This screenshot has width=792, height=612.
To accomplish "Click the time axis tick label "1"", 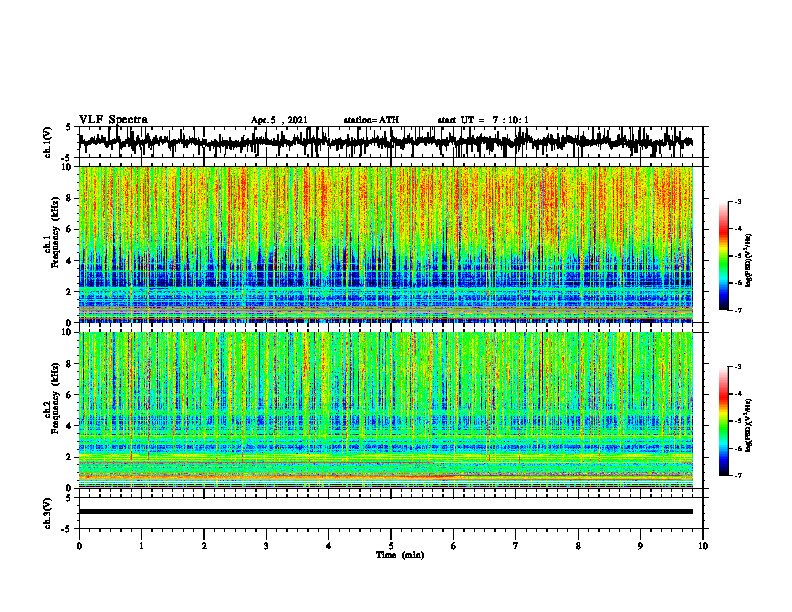I will click(141, 546).
